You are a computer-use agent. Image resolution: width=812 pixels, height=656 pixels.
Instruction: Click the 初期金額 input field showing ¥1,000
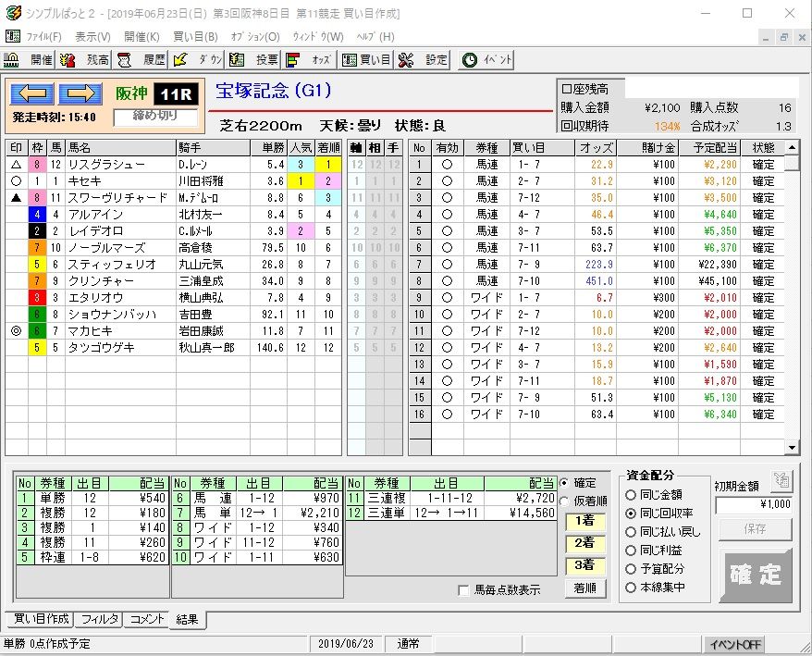point(754,504)
